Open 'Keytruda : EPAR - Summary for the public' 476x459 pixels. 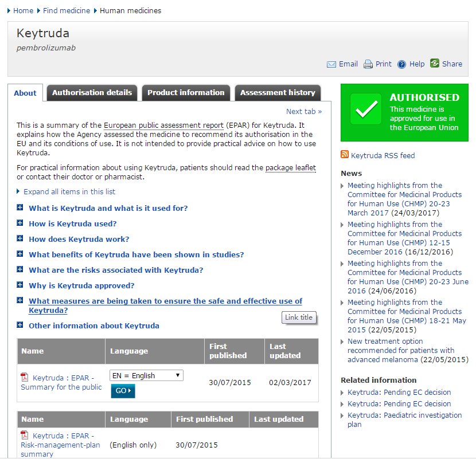coord(61,383)
